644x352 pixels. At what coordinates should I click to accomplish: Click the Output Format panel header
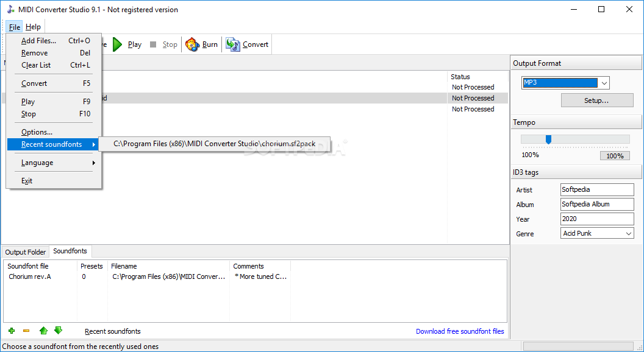[576, 63]
